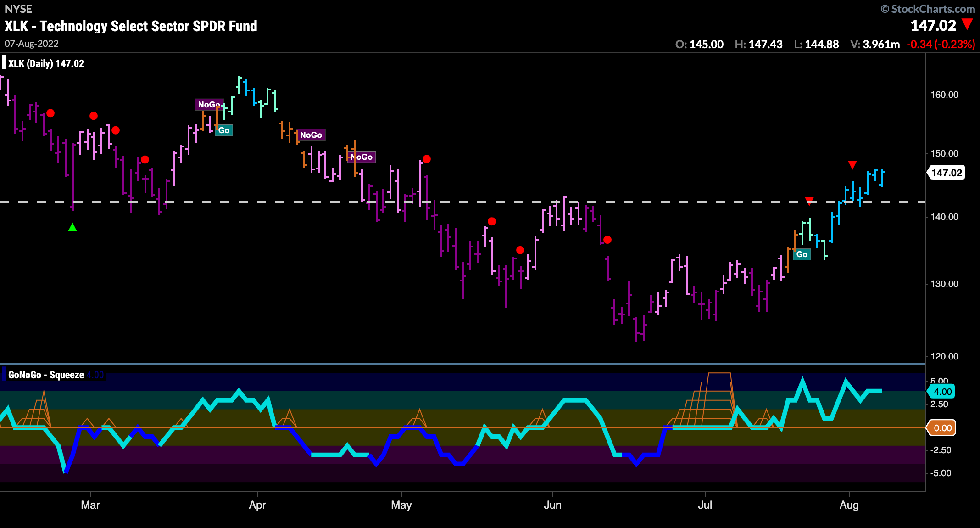Click the red dot in early May
This screenshot has height=528, width=980.
[427, 159]
